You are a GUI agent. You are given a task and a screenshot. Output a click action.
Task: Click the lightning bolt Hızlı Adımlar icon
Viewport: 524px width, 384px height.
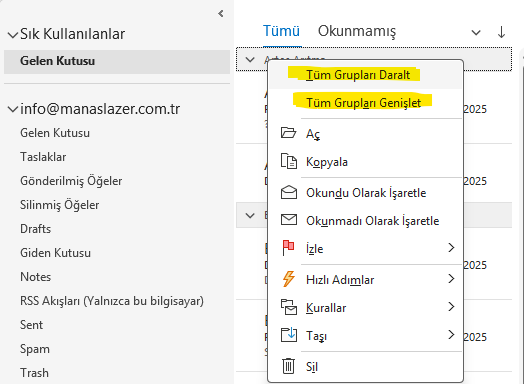point(288,279)
